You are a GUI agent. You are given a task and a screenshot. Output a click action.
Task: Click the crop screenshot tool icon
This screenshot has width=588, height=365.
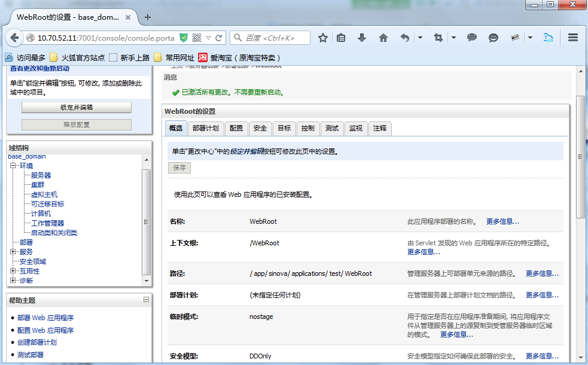pos(438,38)
